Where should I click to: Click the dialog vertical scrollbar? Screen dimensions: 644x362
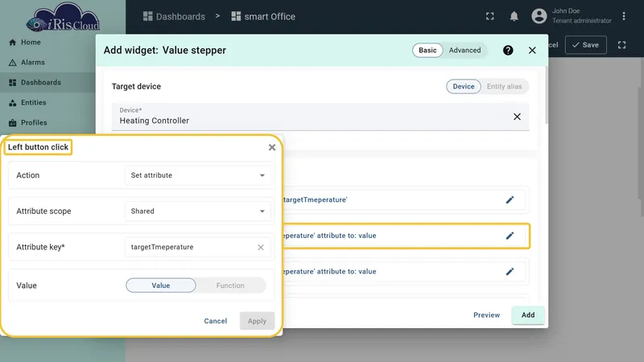coord(547,95)
